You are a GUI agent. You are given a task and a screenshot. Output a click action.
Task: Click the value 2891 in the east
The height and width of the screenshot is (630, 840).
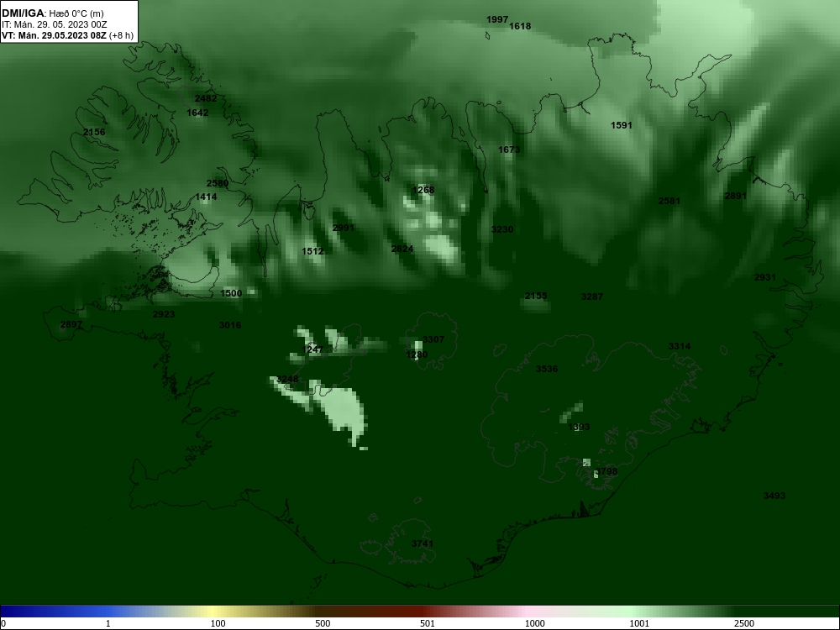pos(736,196)
